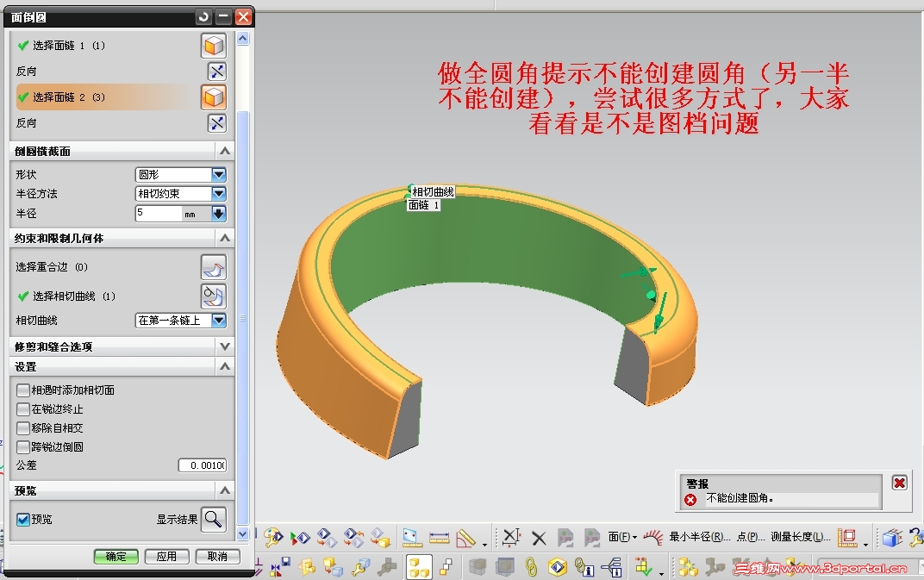Viewport: 924px width, 580px height.
Task: Uncheck the 预览 preview checkbox
Action: click(23, 520)
